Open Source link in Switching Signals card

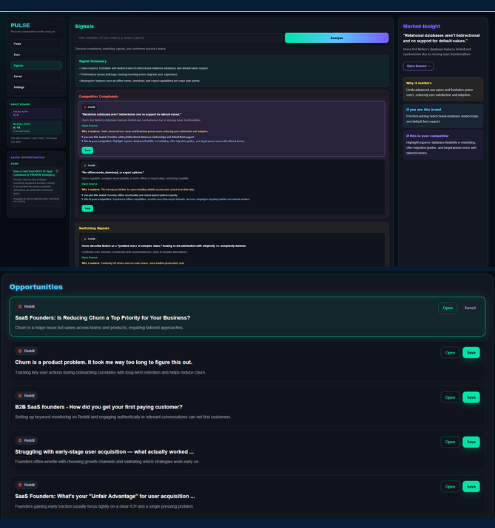(x=90, y=257)
